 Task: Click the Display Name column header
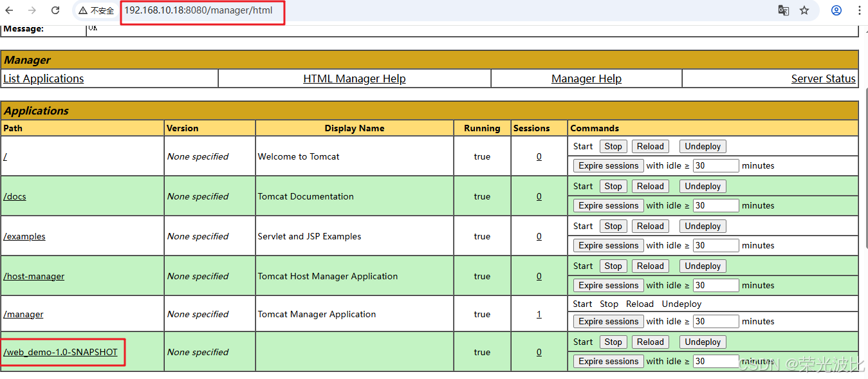[355, 128]
